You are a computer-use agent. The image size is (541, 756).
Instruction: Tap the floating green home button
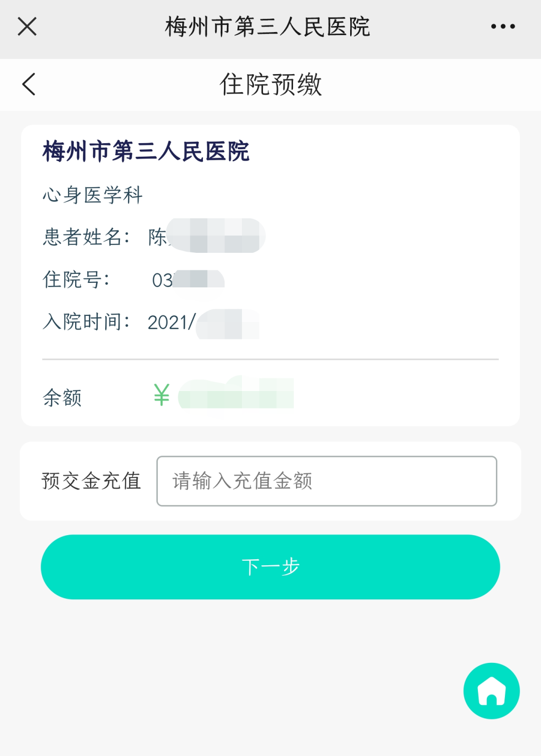(491, 691)
